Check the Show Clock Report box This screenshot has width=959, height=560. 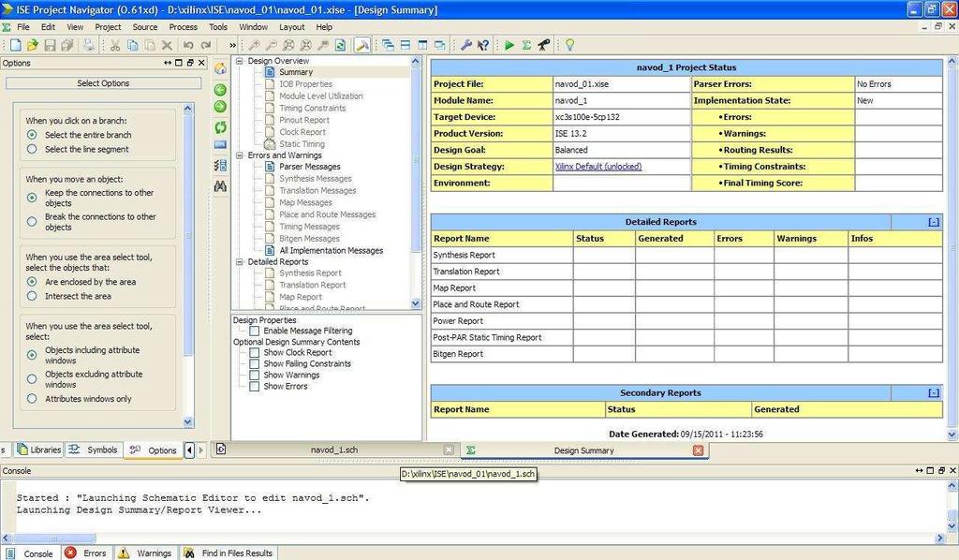click(255, 353)
